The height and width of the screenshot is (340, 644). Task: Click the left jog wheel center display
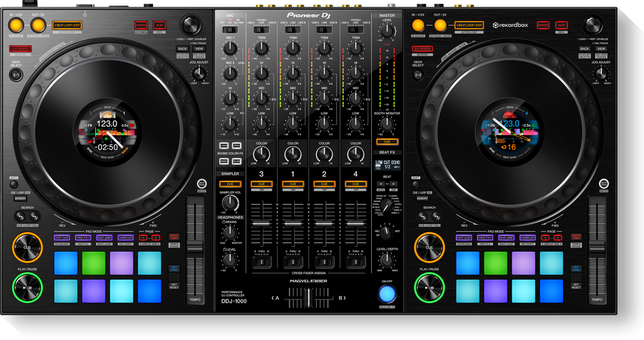(107, 132)
